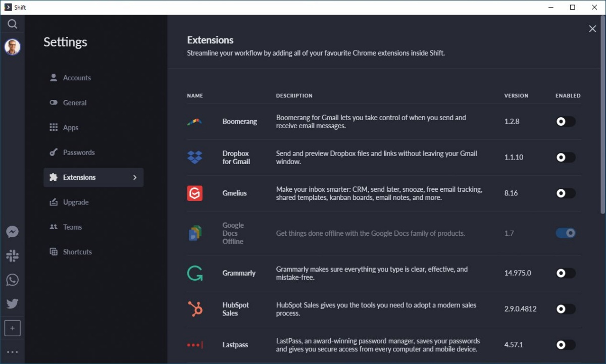Screen dimensions: 606x364
Task: Select Extensions settings section
Action: point(93,177)
